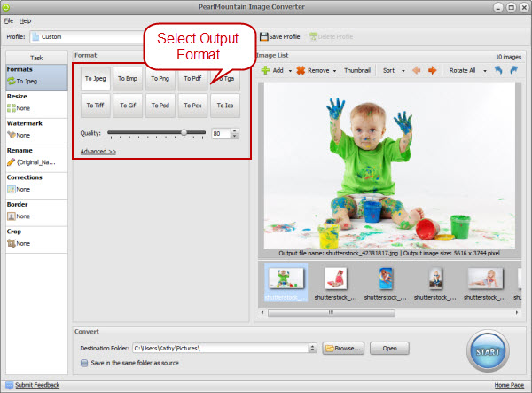532x393 pixels.
Task: Choose the To Tiff output format
Action: (96, 106)
